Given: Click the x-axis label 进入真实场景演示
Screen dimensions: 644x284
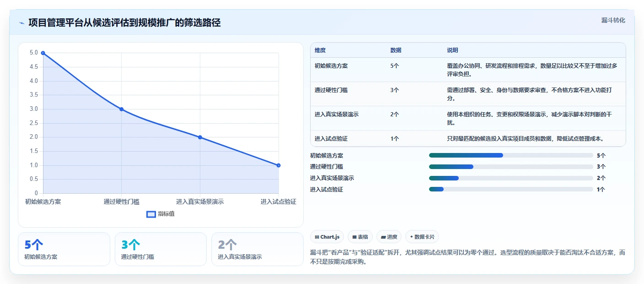Looking at the screenshot, I should pos(200,202).
